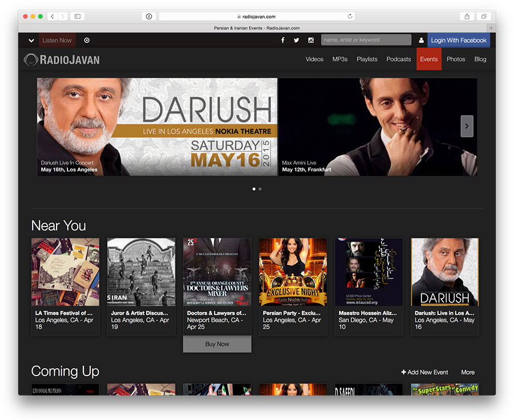Open the Photos menu item
The image size is (514, 420).
(456, 59)
